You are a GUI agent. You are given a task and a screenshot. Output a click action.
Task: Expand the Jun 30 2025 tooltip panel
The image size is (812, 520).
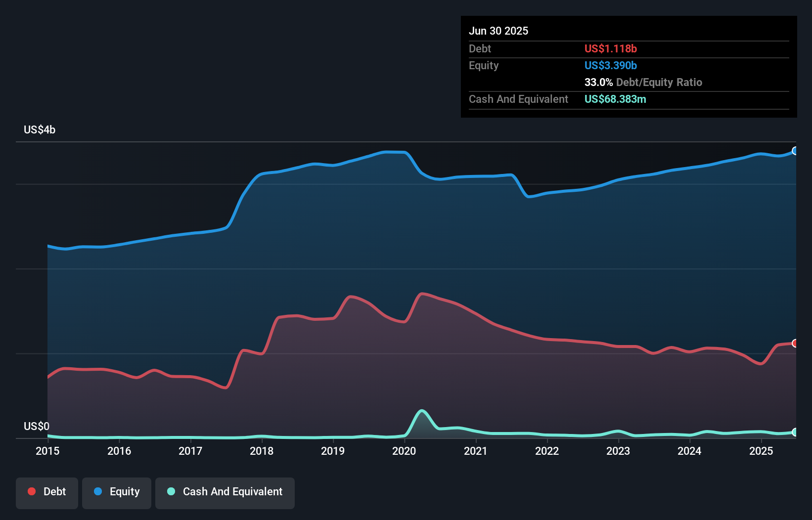[498, 31]
